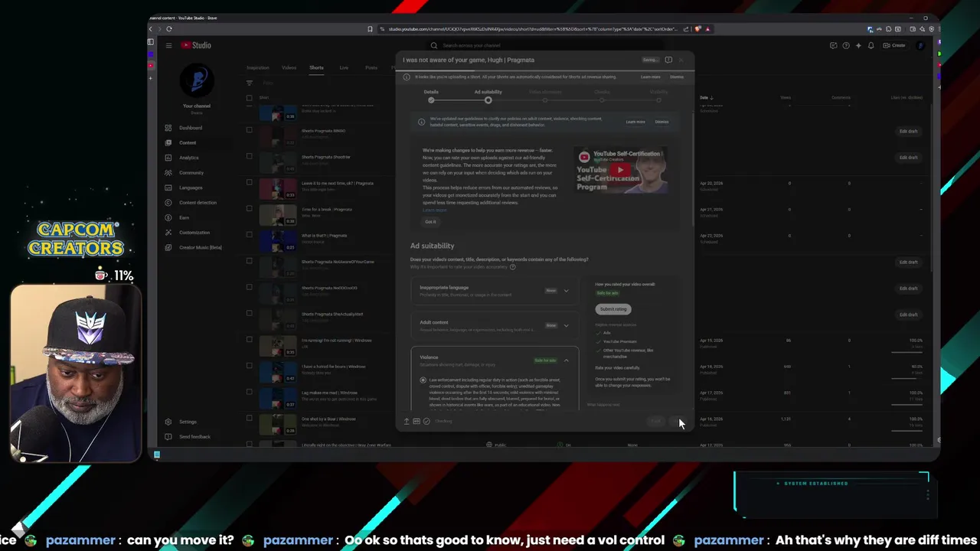Tick checkbox for Time for a break
The width and height of the screenshot is (980, 551).
(249, 208)
